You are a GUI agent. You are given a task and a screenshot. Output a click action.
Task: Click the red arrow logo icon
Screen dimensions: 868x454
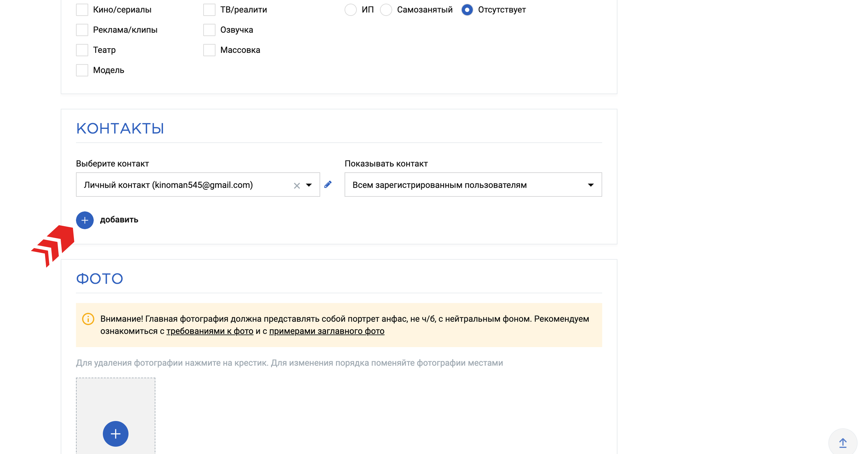53,246
